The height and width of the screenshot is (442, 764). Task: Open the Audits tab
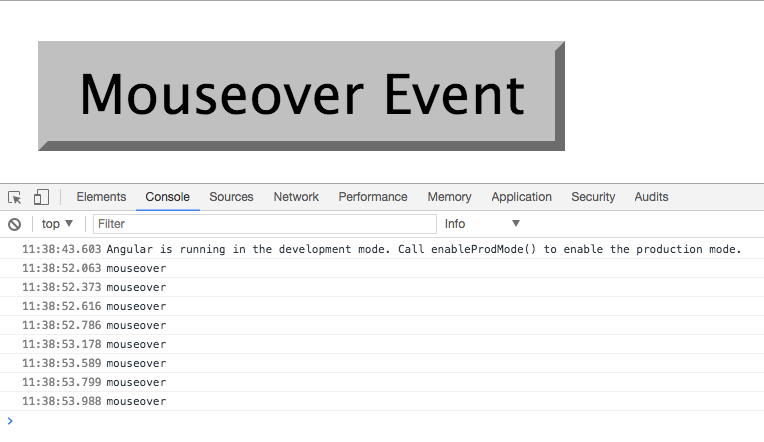click(651, 197)
